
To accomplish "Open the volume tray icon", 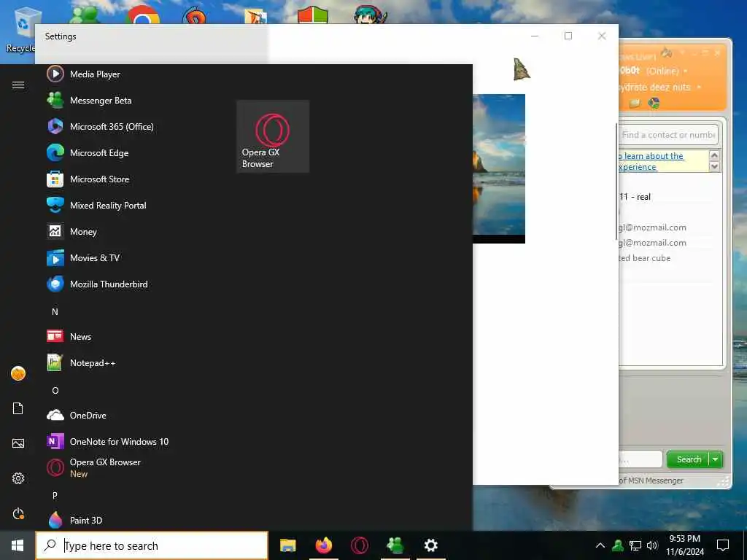I will point(652,545).
